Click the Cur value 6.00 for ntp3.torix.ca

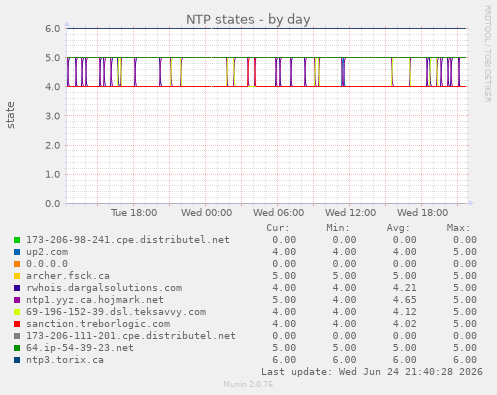click(x=284, y=360)
